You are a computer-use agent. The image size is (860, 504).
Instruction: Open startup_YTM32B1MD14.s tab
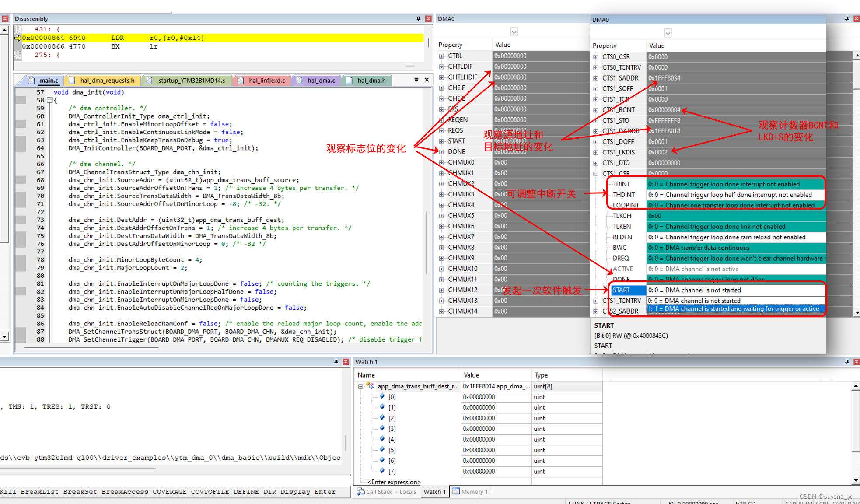click(187, 80)
